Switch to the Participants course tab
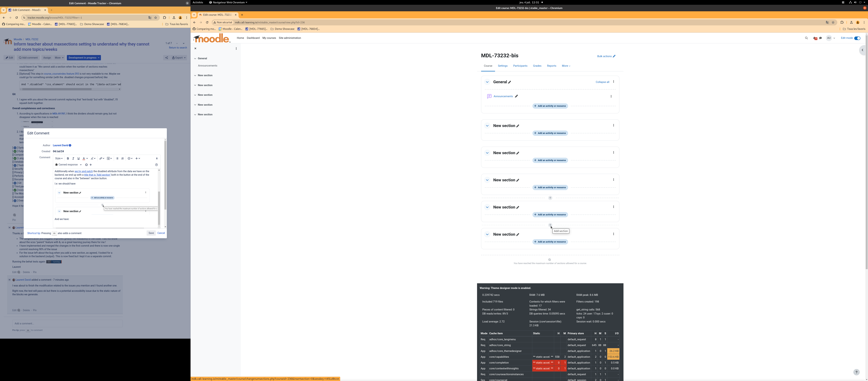868x381 pixels. click(x=520, y=66)
